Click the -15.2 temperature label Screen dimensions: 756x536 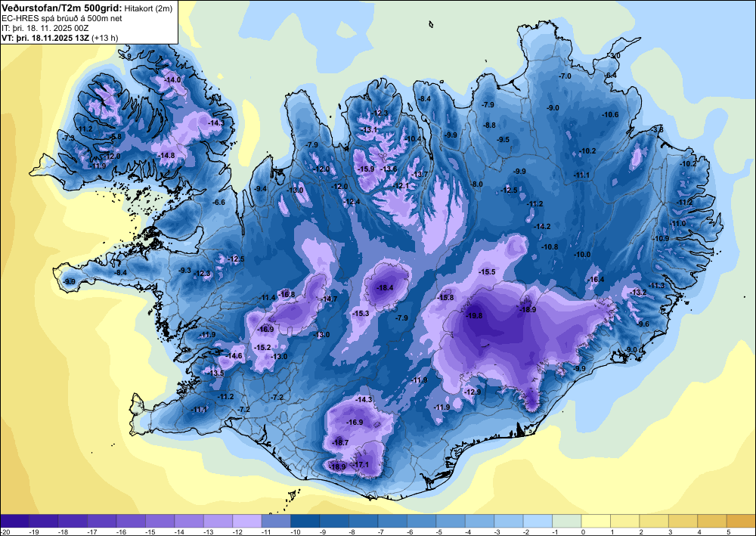point(262,347)
